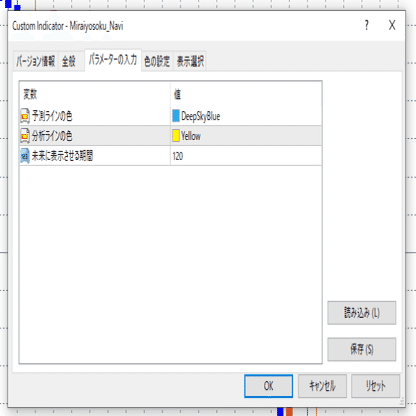Click the color-type icon beside 予測ラインの色
This screenshot has height=416, width=416.
pos(25,116)
